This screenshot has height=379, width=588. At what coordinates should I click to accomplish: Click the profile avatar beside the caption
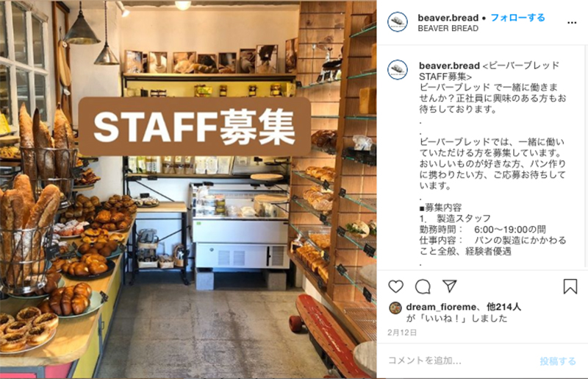[x=398, y=70]
